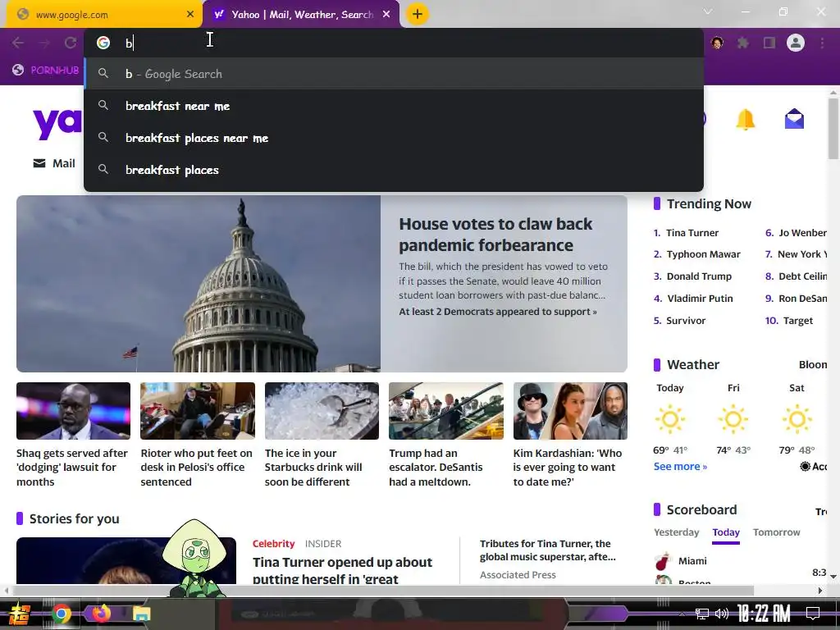This screenshot has width=840, height=630.
Task: Switch to the www.google.com tab
Action: point(104,15)
